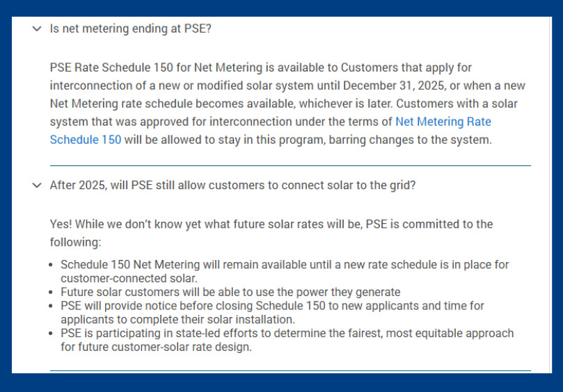The width and height of the screenshot is (563, 392).
Task: Click the 'Yes!' word in second answer
Action: (x=61, y=224)
